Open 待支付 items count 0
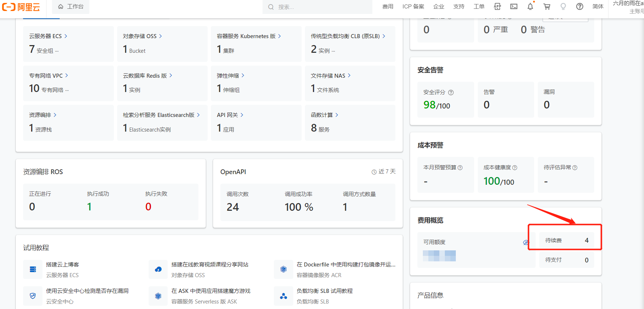The width and height of the screenshot is (644, 309). 567,260
